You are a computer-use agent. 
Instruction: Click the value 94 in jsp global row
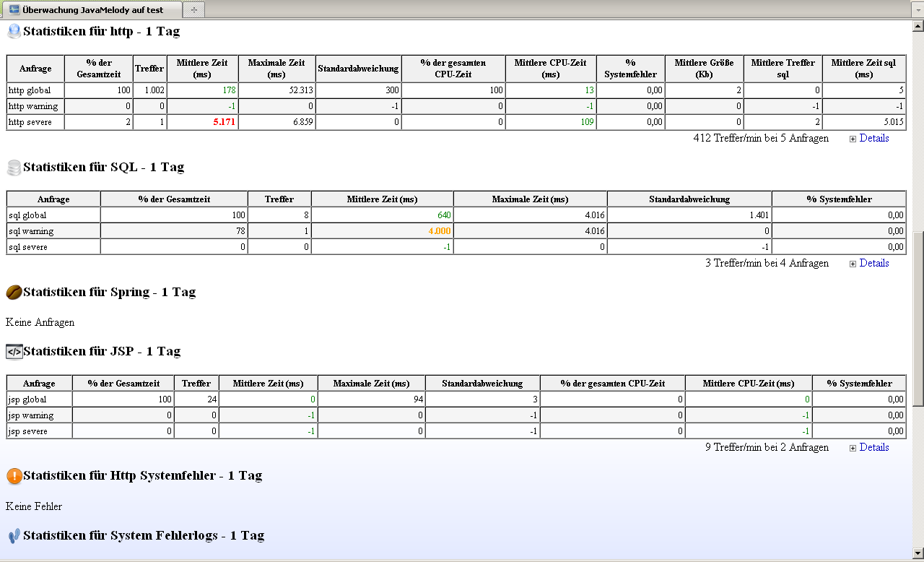coord(418,399)
